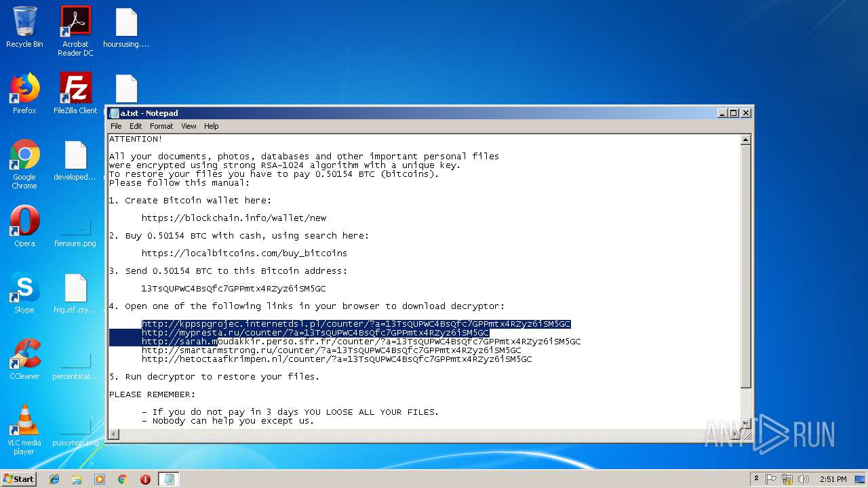Click the hetoctaafkrimpen.nl link text

pyautogui.click(x=337, y=359)
